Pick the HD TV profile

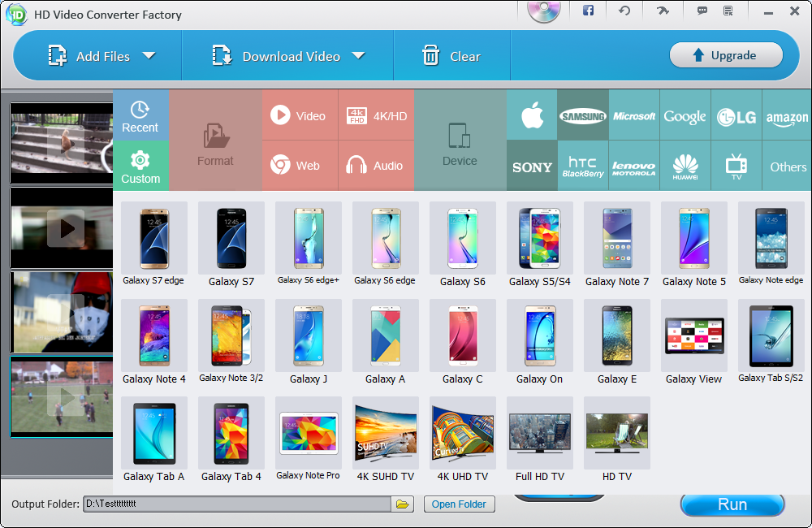click(617, 439)
